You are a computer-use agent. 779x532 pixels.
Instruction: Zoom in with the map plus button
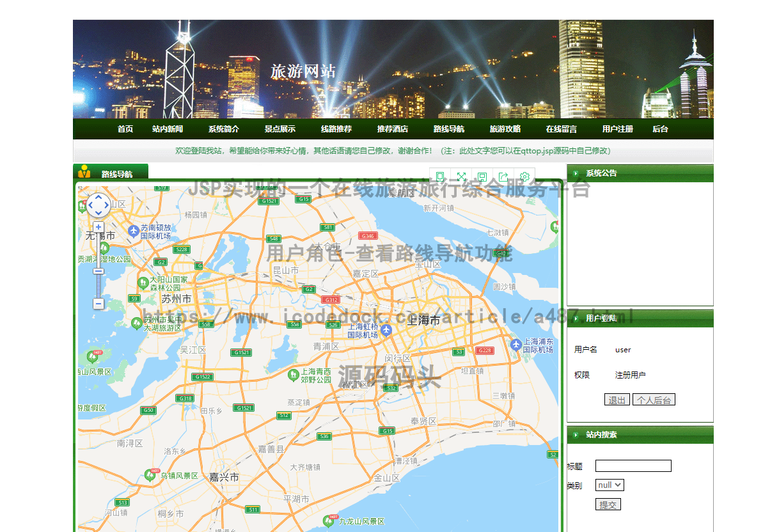click(x=98, y=227)
